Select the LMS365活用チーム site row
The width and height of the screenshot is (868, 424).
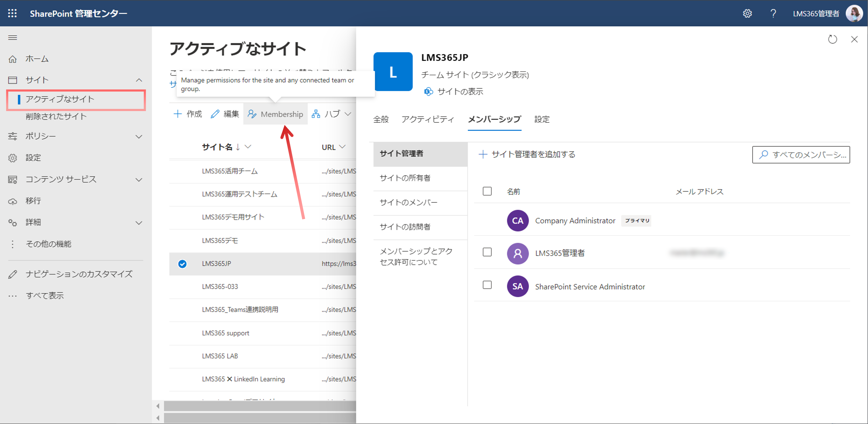click(x=262, y=171)
